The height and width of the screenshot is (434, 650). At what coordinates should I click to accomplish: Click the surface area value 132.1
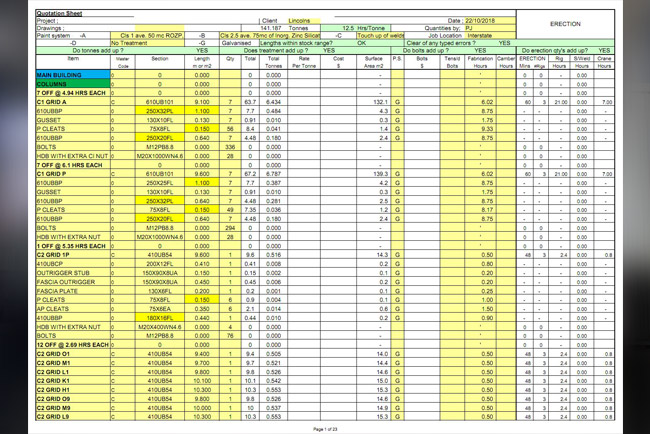pos(381,102)
